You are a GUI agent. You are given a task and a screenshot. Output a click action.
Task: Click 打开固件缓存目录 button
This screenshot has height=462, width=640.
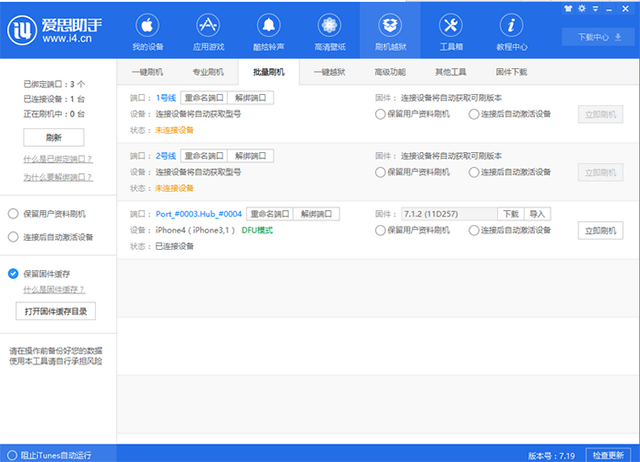(56, 311)
